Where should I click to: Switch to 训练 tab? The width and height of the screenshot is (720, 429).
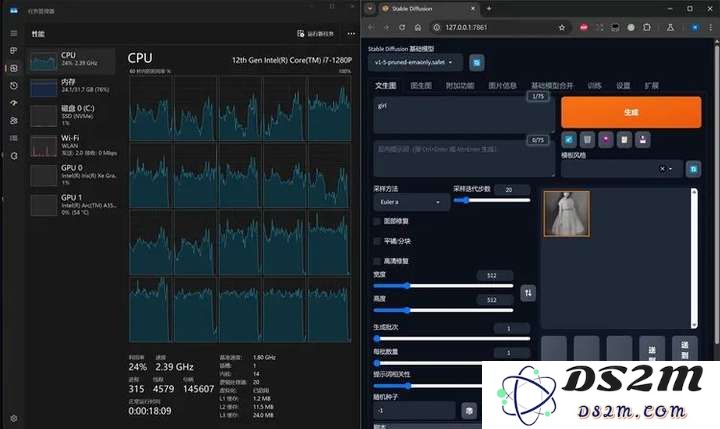594,86
